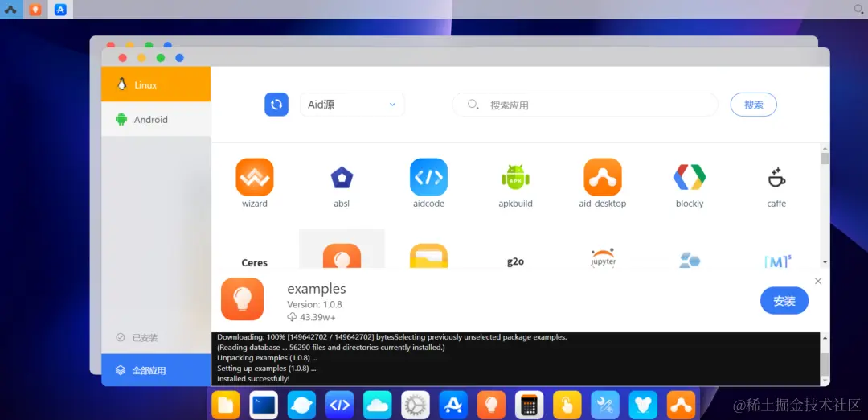This screenshot has width=868, height=420.
Task: Click the refresh source icon button
Action: click(276, 104)
